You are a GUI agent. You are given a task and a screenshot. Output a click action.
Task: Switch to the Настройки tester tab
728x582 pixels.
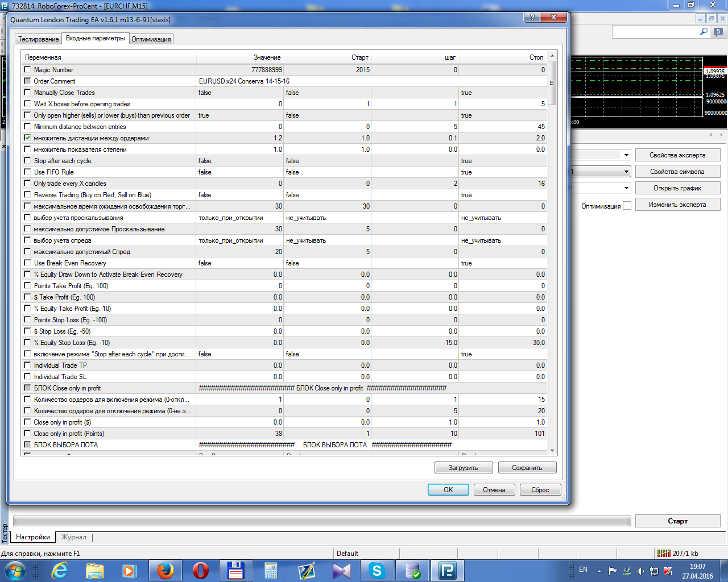(33, 537)
